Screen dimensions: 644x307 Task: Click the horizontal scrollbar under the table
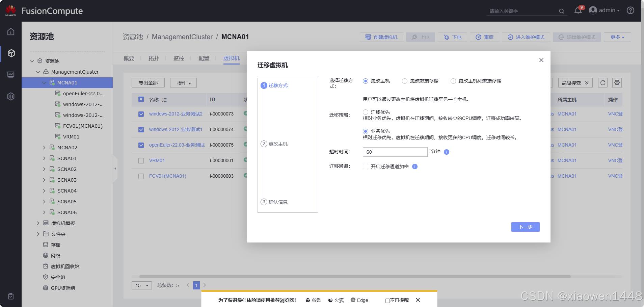pyautogui.click(x=354, y=277)
